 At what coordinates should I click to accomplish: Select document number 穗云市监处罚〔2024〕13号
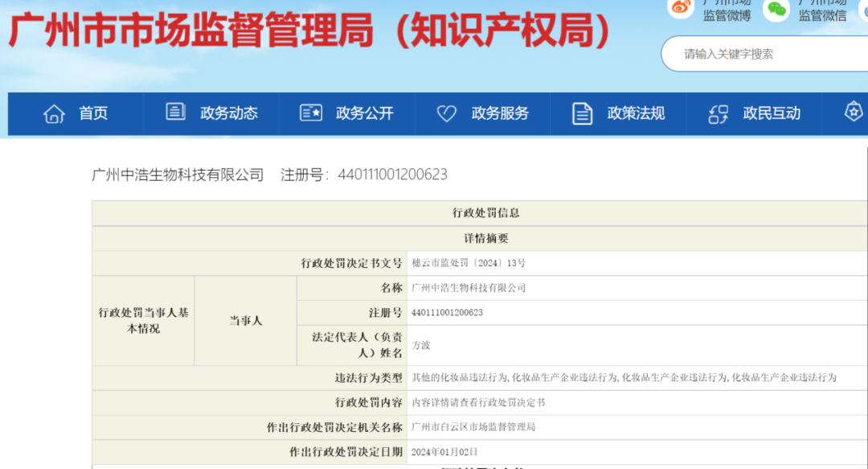coord(469,263)
